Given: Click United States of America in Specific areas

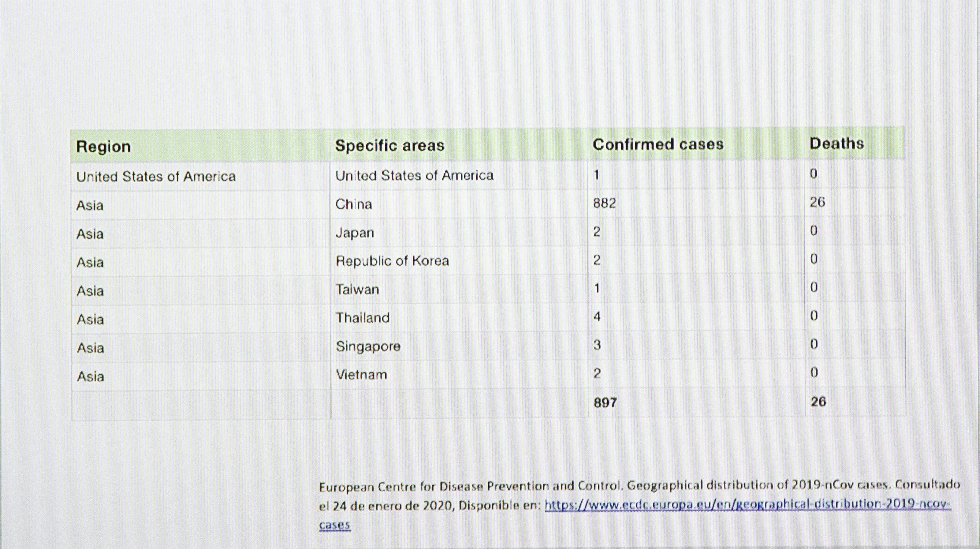Looking at the screenshot, I should pyautogui.click(x=414, y=175).
